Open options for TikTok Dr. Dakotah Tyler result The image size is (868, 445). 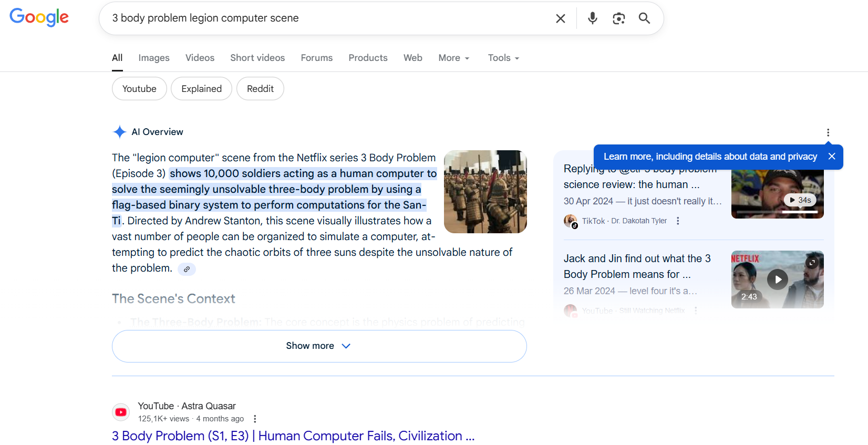click(x=678, y=221)
